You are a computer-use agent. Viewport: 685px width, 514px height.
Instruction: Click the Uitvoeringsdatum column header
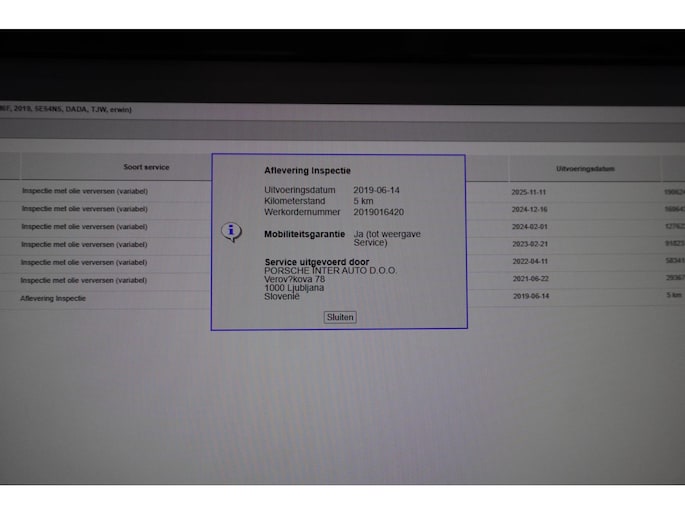583,168
